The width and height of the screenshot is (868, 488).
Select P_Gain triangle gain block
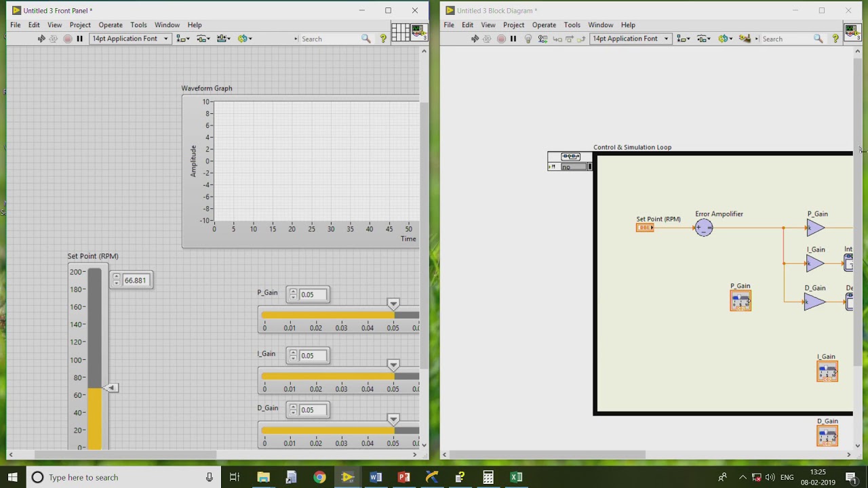click(814, 228)
